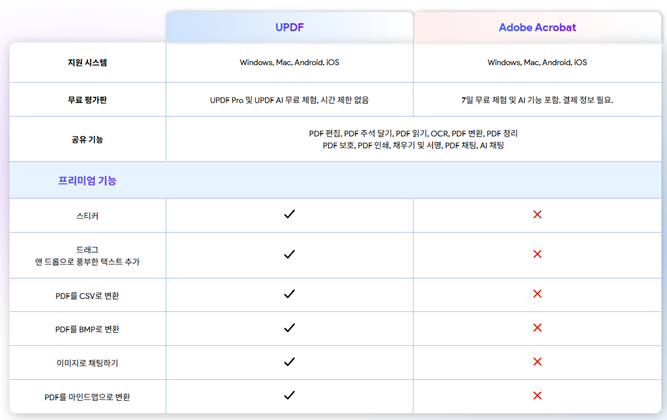The width and height of the screenshot is (667, 420).
Task: Click the Adobe red X for 이미지로 채팅하기
Action: [x=537, y=362]
